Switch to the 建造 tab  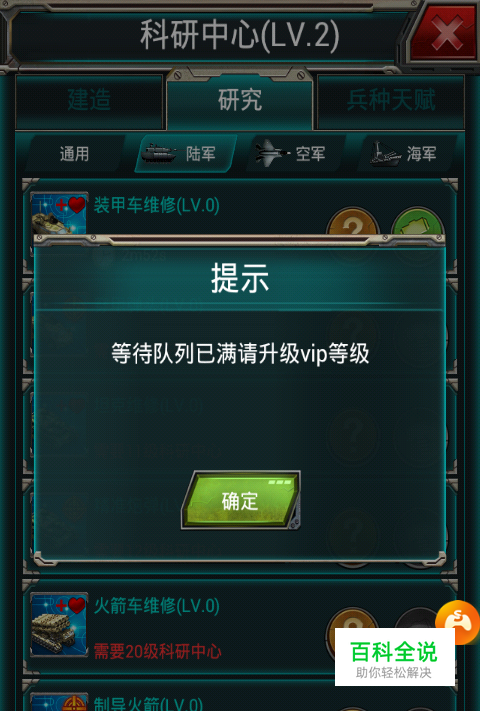[x=89, y=100]
